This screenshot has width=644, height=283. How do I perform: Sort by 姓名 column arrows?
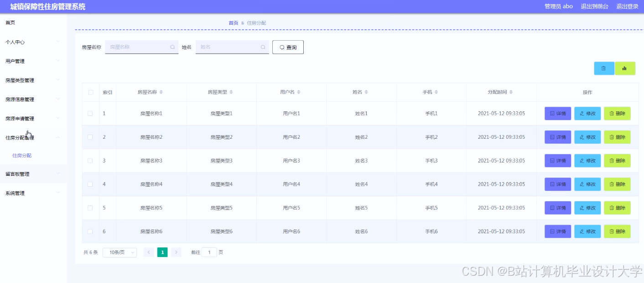click(366, 92)
